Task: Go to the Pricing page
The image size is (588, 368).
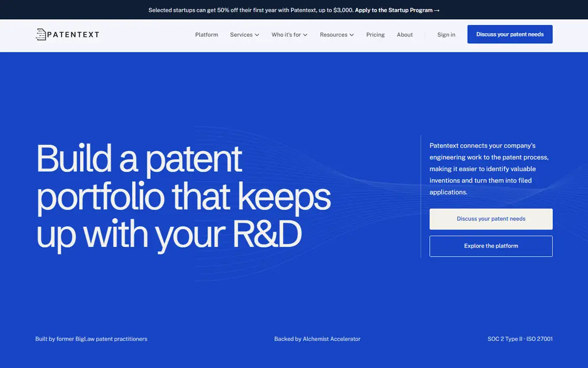Action: click(375, 35)
